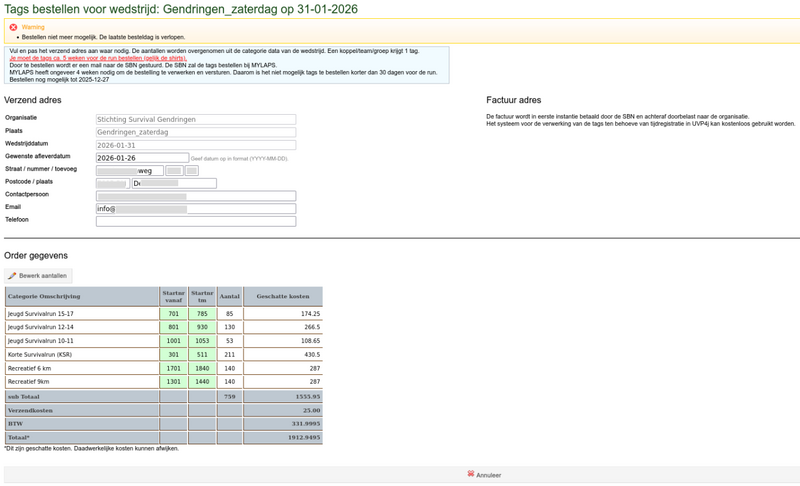Focus the Plaats field Gendringen_zaterdag
The width and height of the screenshot is (800, 486).
click(x=196, y=132)
